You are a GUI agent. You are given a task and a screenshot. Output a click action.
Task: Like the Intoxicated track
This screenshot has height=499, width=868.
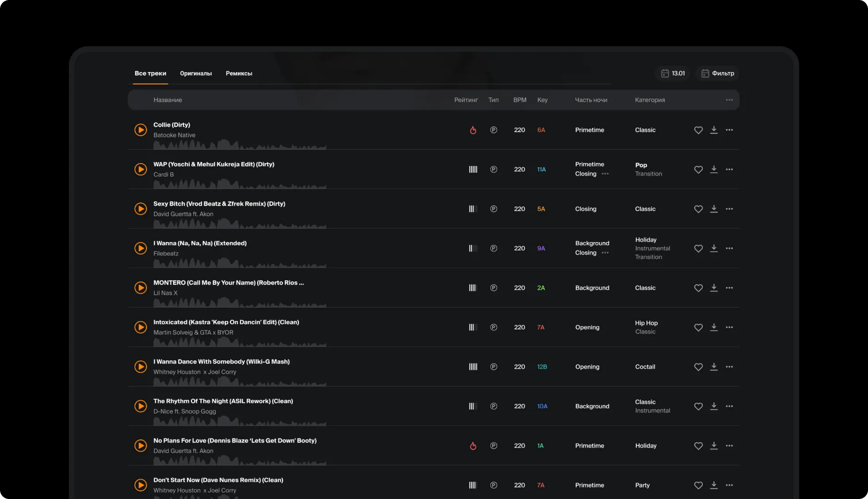click(x=699, y=328)
